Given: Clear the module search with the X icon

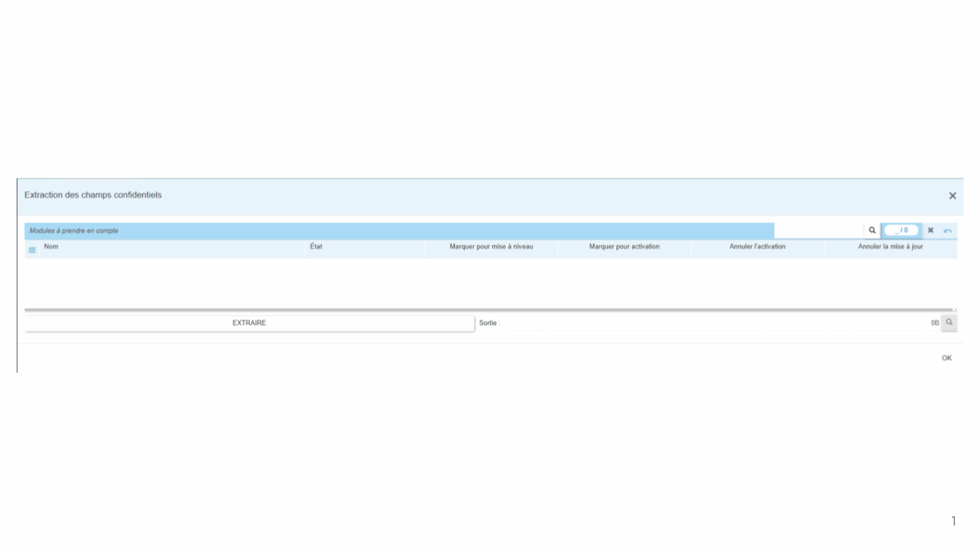Looking at the screenshot, I should click(930, 230).
